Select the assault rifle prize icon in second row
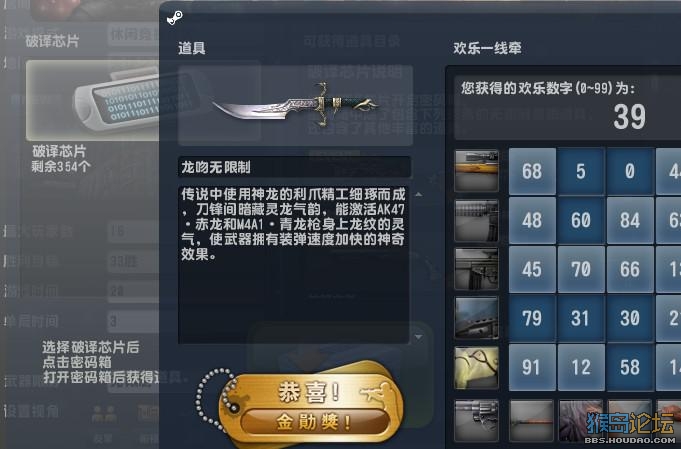This screenshot has width=681, height=449. (x=476, y=220)
